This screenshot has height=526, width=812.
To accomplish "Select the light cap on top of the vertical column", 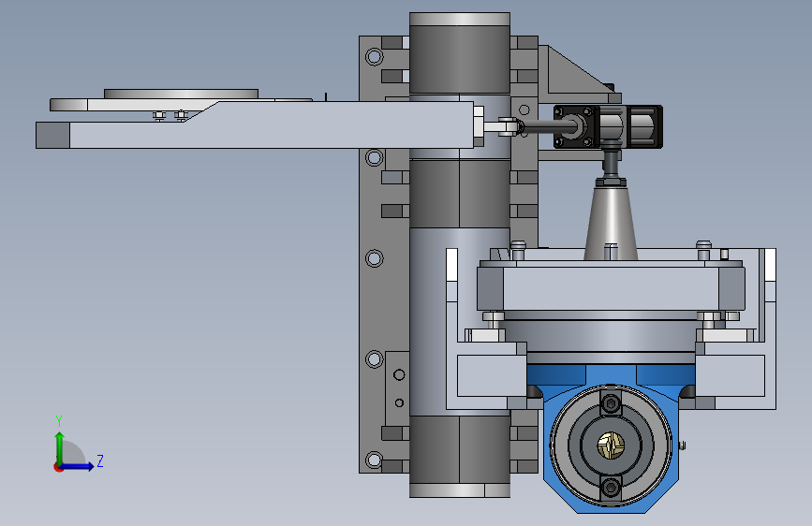I will tap(460, 19).
